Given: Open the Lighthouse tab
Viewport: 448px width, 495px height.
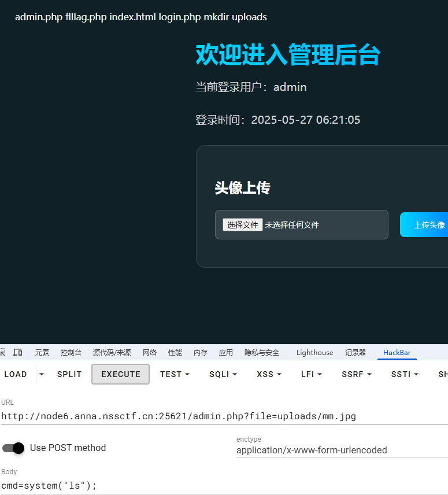Looking at the screenshot, I should pos(314,352).
